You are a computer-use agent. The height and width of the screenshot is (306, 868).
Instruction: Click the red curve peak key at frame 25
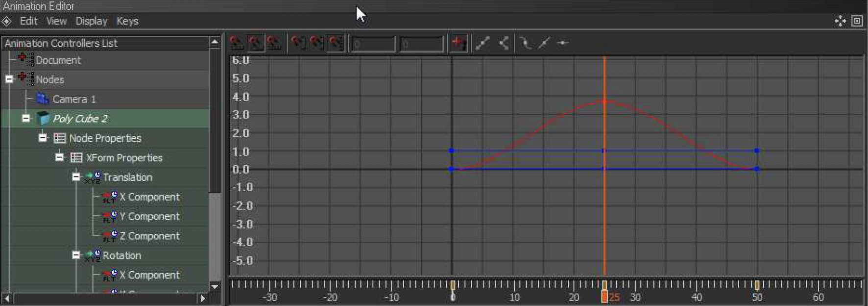tap(604, 101)
